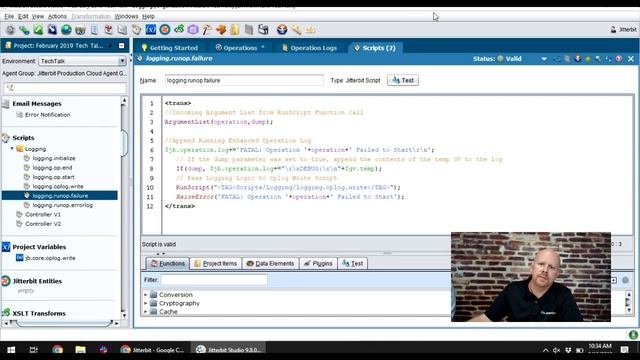Open File Explorer from the taskbar
The image size is (640, 360).
[80, 350]
